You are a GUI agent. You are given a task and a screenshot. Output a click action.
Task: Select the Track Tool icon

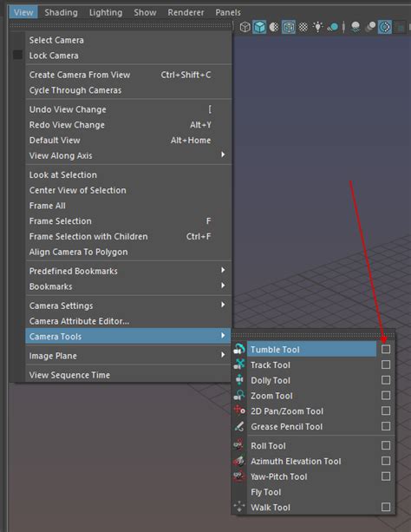coord(239,365)
